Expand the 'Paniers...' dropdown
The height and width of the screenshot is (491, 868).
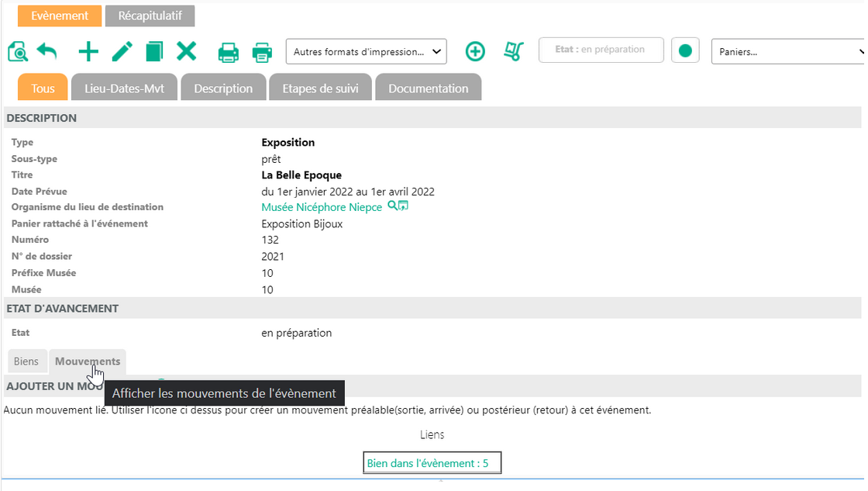[787, 52]
